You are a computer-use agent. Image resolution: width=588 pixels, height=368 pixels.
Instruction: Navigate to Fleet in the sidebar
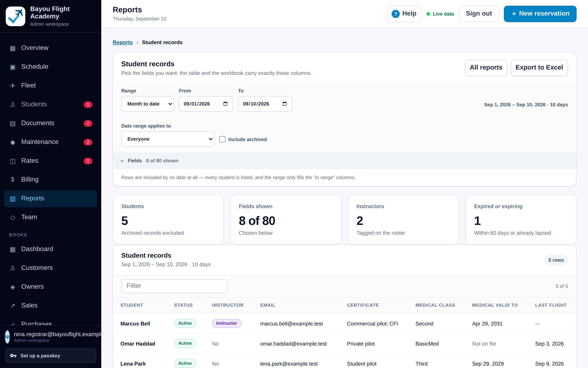click(51, 85)
